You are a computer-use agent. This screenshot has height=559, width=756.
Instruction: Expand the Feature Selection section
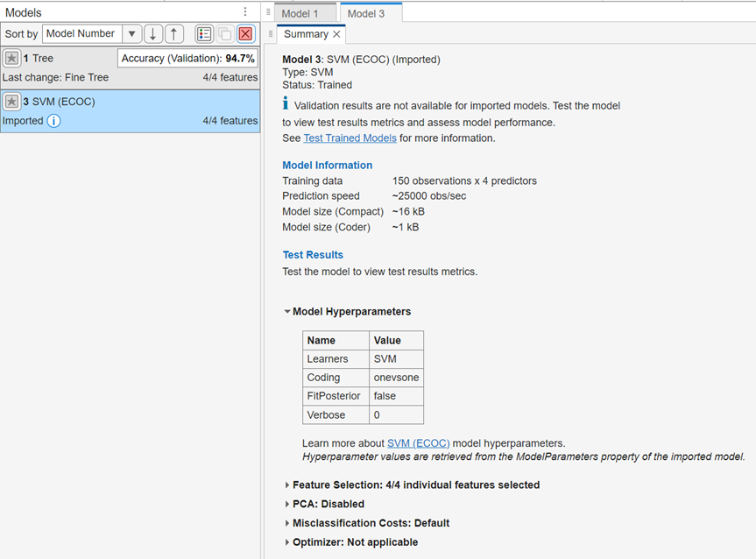click(x=287, y=484)
